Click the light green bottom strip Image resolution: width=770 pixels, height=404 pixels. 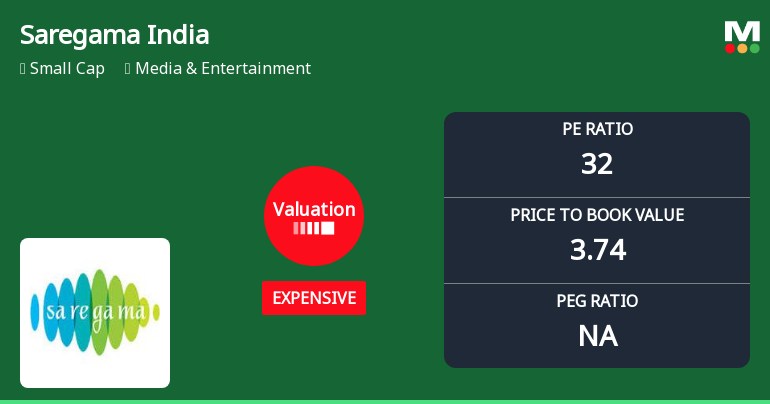tap(385, 401)
